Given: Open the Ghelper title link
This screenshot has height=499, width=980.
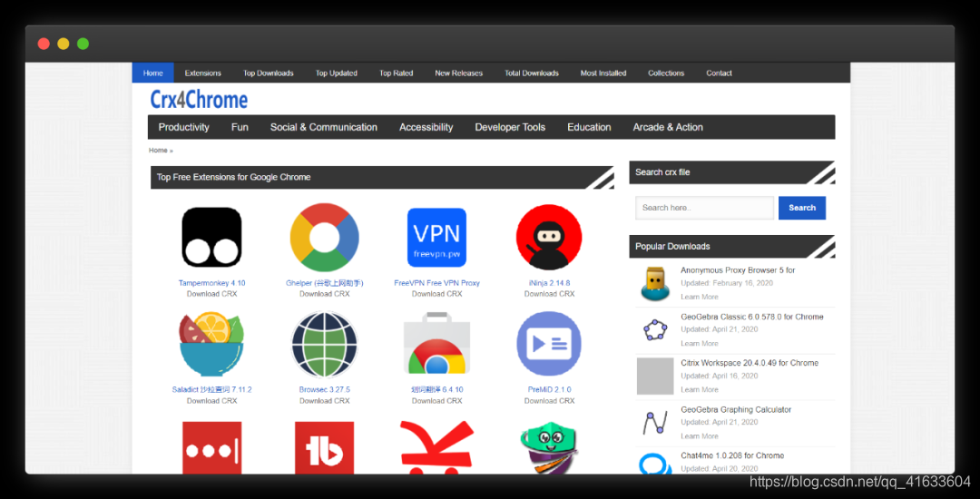Looking at the screenshot, I should 324,283.
